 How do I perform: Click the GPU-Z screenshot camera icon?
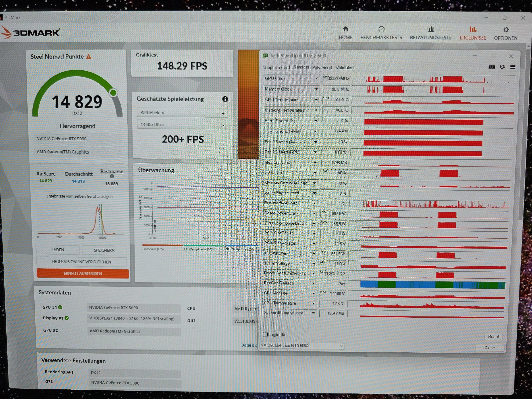click(491, 67)
